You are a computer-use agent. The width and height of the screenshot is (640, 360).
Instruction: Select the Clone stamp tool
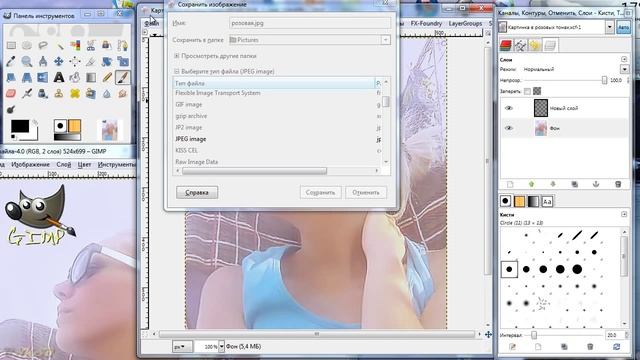(59, 93)
